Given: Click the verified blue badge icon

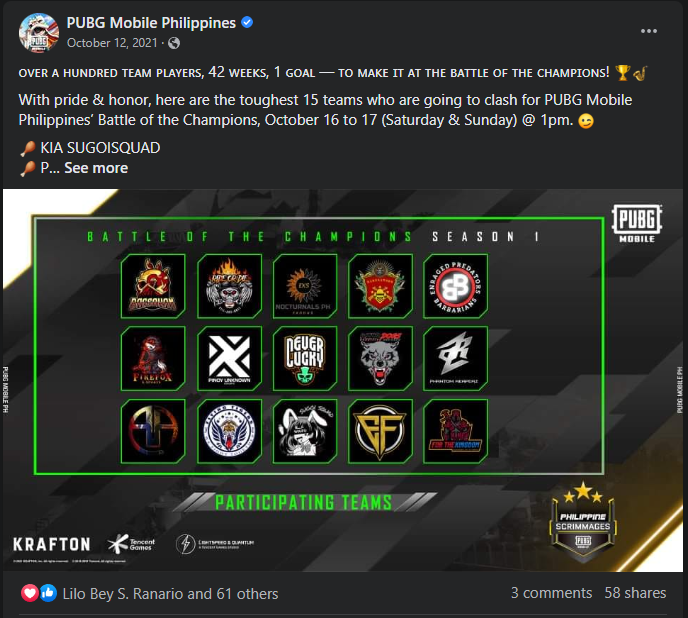Looking at the screenshot, I should tap(247, 22).
